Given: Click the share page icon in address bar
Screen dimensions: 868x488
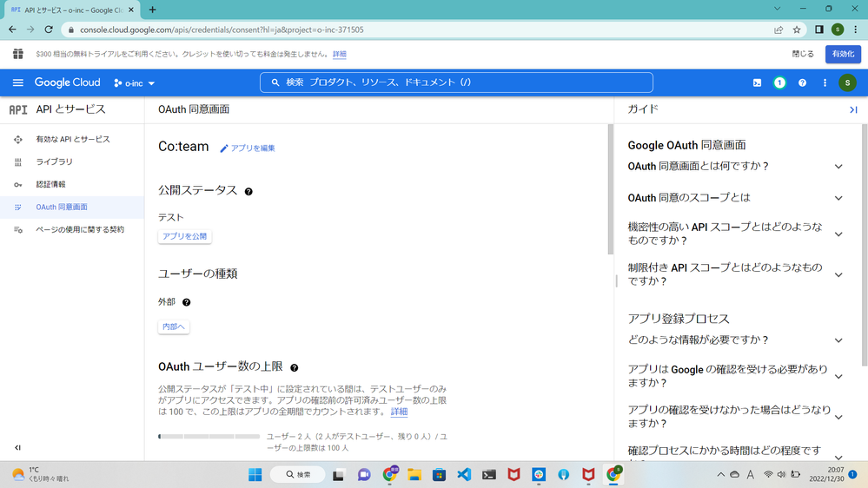Looking at the screenshot, I should pos(779,30).
